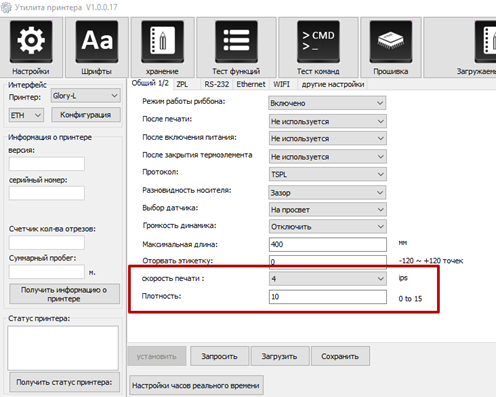Viewport: 496px width, 397px height.
Task: Click the Запросить button
Action: pos(219,356)
